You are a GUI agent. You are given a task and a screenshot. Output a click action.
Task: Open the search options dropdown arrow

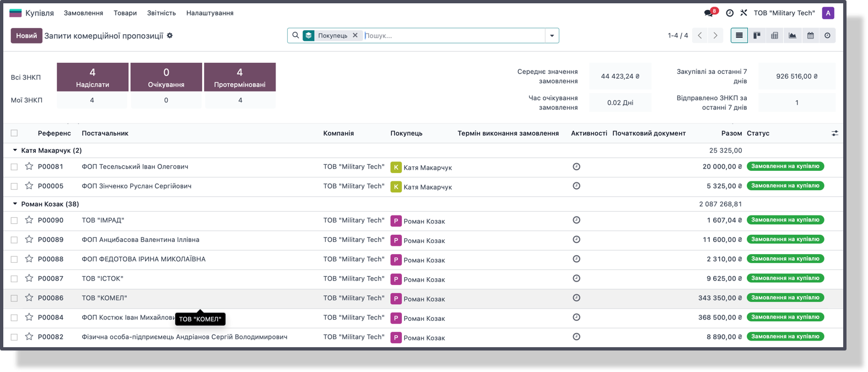[552, 36]
